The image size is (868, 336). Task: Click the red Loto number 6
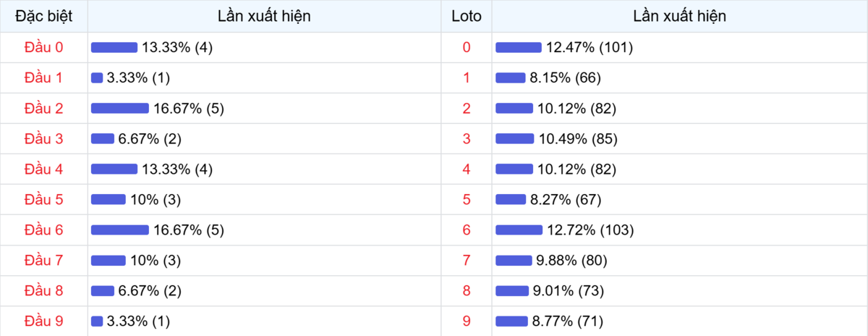pos(466,230)
